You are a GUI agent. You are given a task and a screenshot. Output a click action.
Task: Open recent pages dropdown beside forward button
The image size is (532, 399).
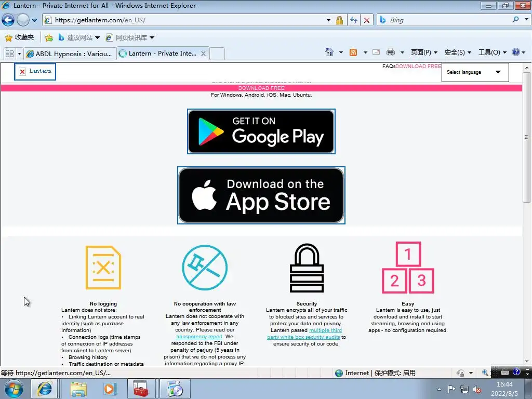[x=35, y=20]
